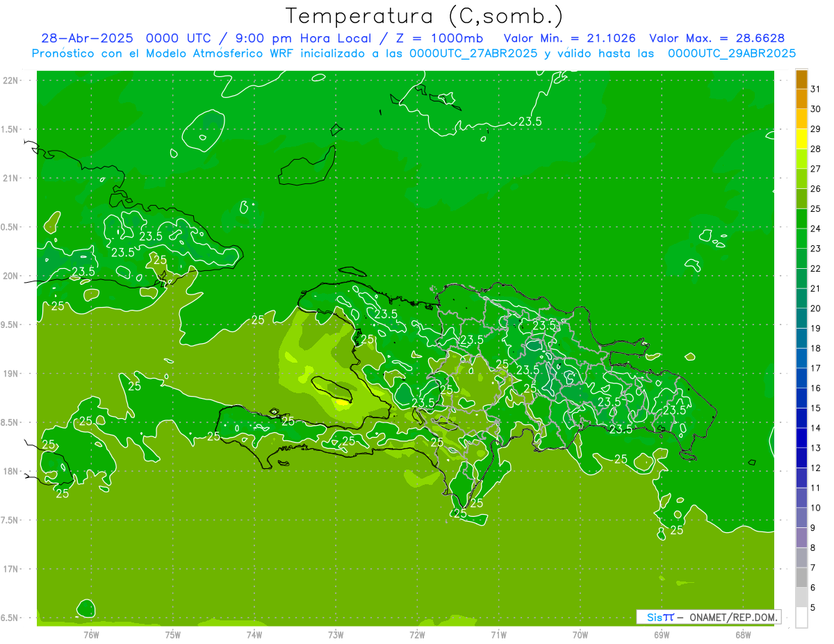Click longitude axis label '72W'
Image resolution: width=834 pixels, height=644 pixels.
pyautogui.click(x=417, y=635)
